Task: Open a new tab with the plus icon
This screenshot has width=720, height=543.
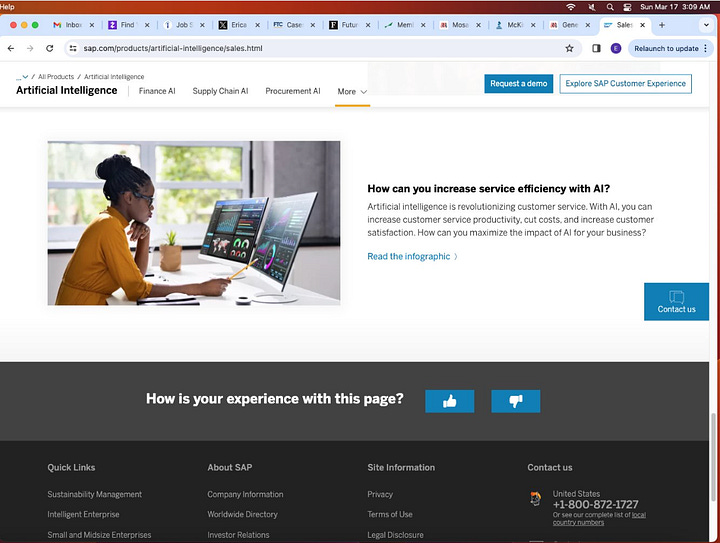Action: pos(662,25)
